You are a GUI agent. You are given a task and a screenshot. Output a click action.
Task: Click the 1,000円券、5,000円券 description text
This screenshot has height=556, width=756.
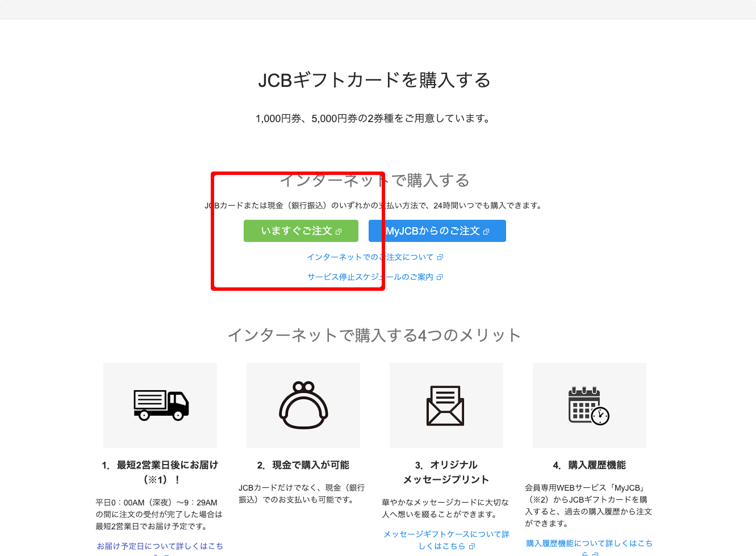pos(374,119)
